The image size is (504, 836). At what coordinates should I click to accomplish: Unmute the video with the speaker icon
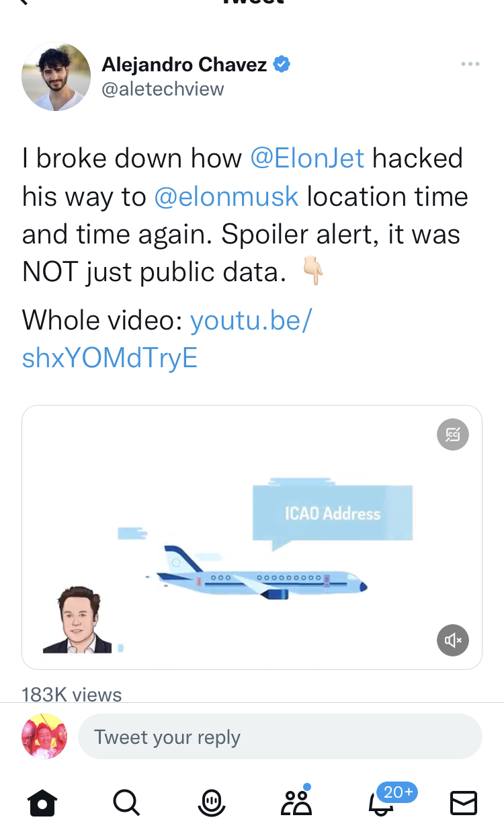[x=453, y=640]
